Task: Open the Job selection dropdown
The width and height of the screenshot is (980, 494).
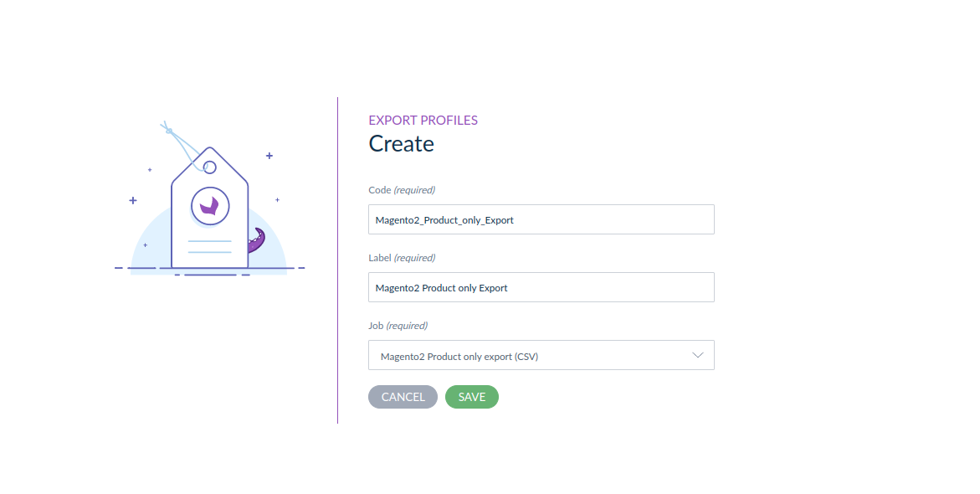Action: [x=541, y=355]
